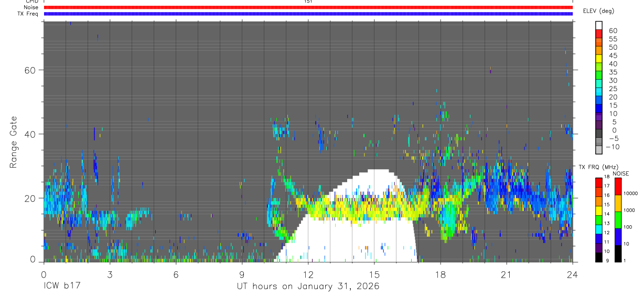Image resolution: width=644 pixels, height=297 pixels.
Task: Select the "ELEV (deg)" legend title
Action: [x=598, y=11]
